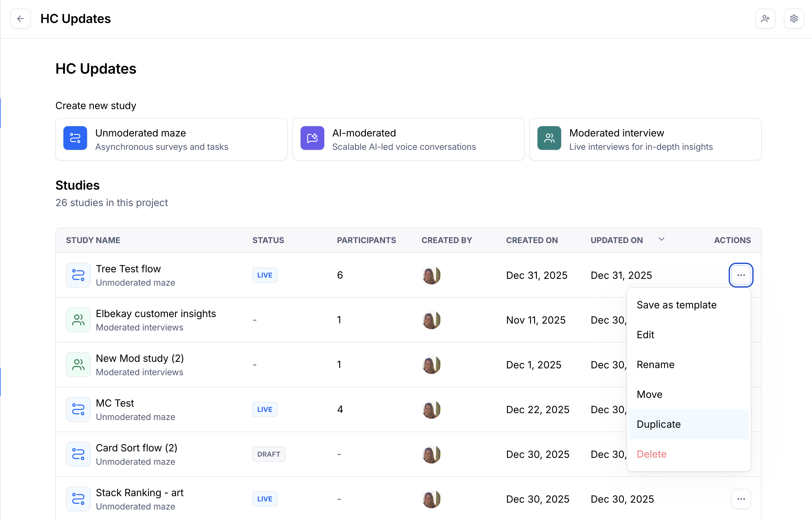This screenshot has height=521, width=812.
Task: Click the Moderated interview green icon
Action: pos(549,138)
